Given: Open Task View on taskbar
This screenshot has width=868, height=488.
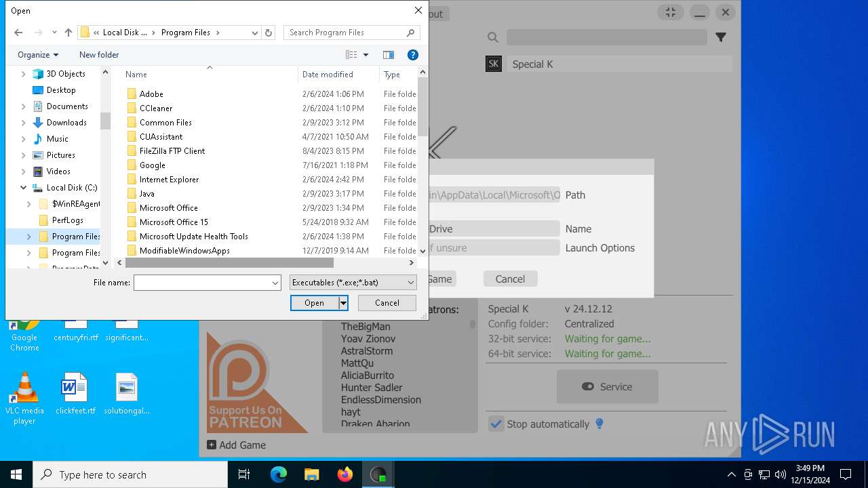Looking at the screenshot, I should (244, 474).
